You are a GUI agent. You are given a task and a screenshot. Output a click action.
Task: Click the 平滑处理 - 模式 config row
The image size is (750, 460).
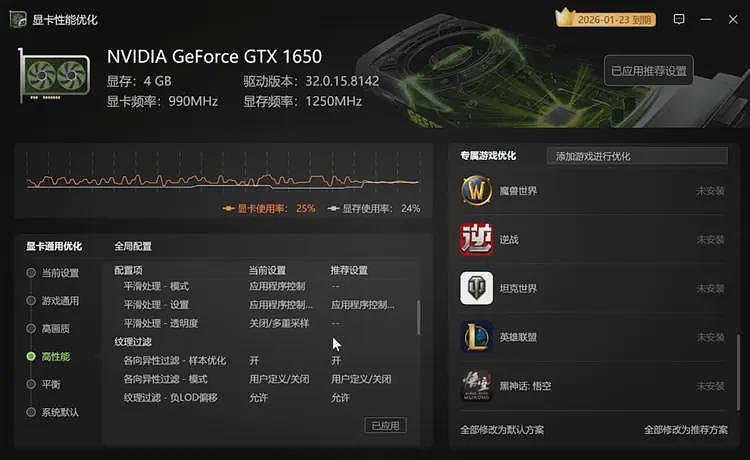[x=263, y=286]
